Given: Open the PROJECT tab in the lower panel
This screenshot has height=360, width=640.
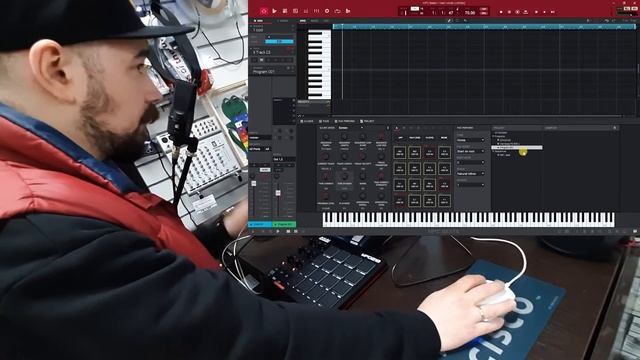Looking at the screenshot, I should tap(367, 121).
